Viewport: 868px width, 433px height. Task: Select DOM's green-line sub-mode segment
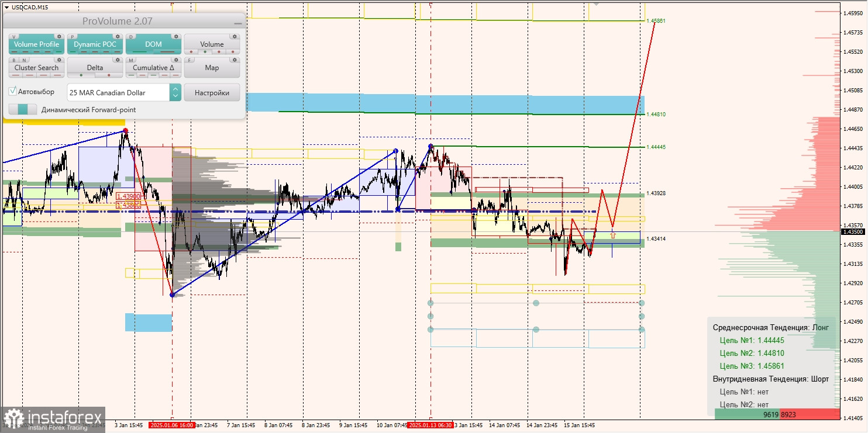(140, 51)
